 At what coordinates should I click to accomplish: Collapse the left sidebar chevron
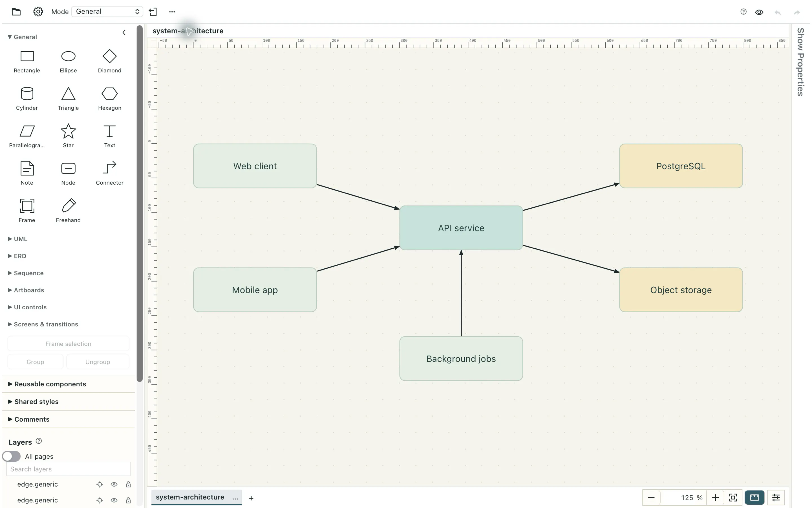pos(124,32)
